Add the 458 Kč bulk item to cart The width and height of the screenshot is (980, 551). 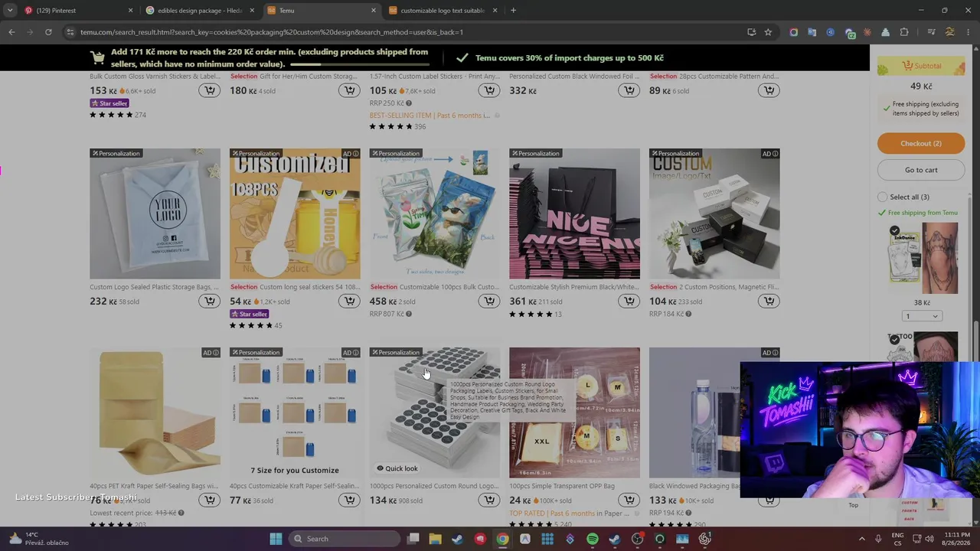coord(489,302)
